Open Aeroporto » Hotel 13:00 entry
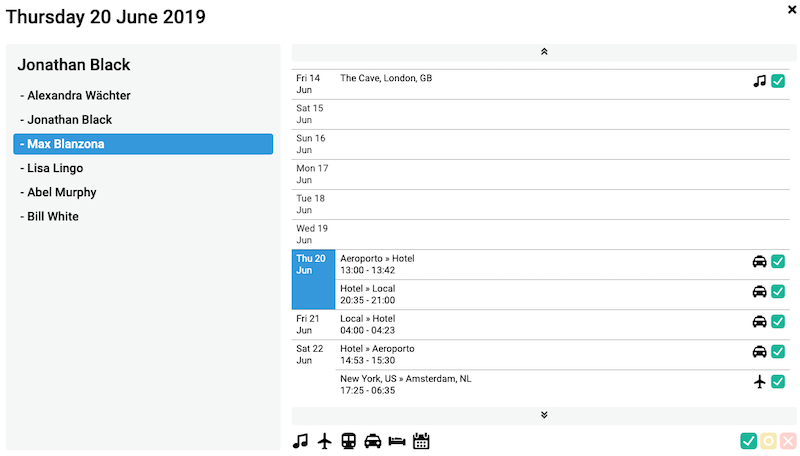Viewport: 800px width, 456px height. tap(378, 264)
